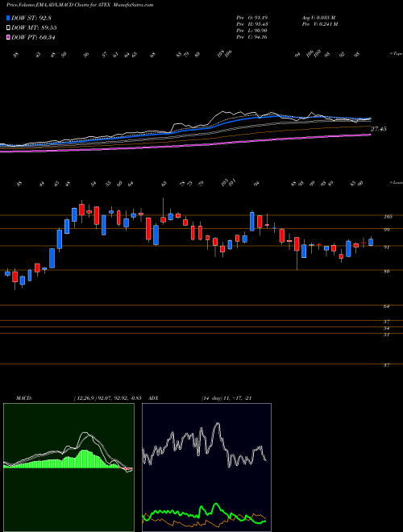This screenshot has width=403, height=532.
Task: Click the ADX panel title label
Action: click(x=154, y=398)
